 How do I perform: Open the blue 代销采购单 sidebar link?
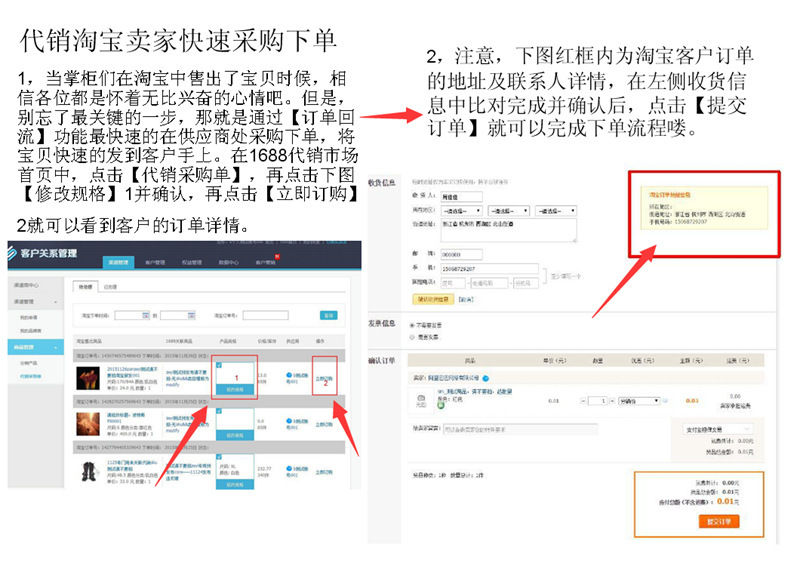pos(31,376)
